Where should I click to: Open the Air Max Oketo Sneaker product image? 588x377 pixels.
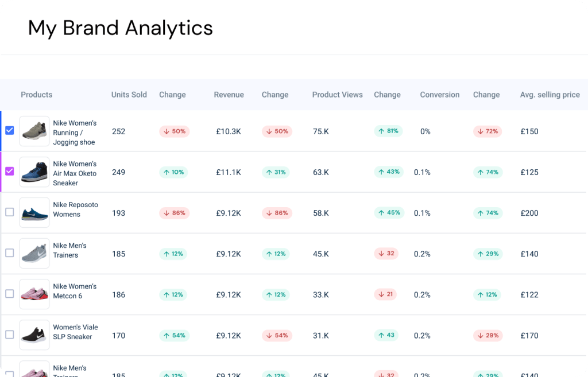(x=34, y=172)
